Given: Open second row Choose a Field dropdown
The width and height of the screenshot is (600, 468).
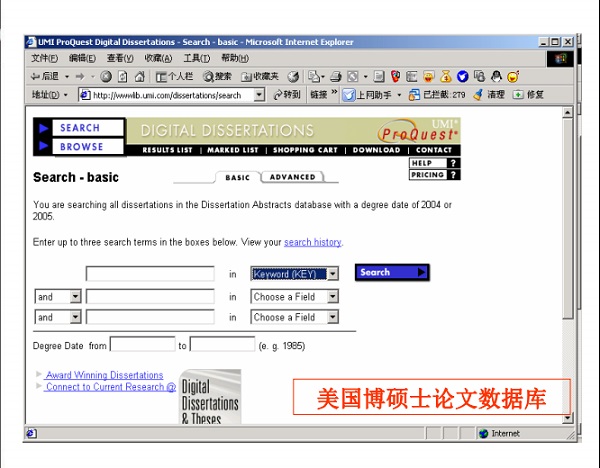Looking at the screenshot, I should pyautogui.click(x=294, y=297).
